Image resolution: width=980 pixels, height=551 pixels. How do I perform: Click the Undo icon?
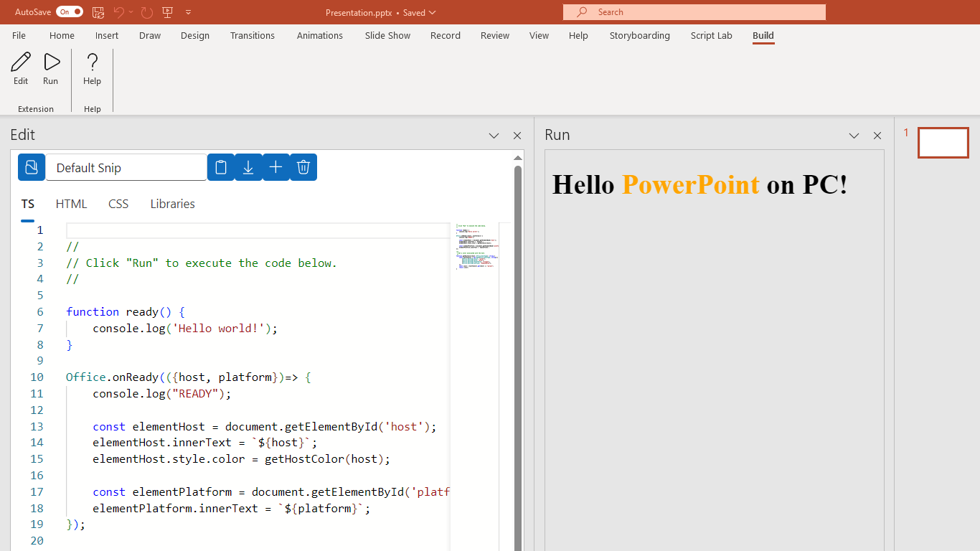(119, 12)
